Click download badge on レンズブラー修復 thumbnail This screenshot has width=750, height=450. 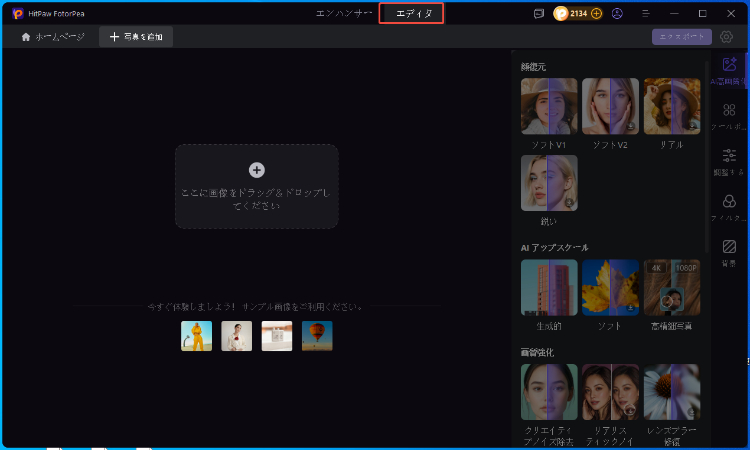(692, 412)
